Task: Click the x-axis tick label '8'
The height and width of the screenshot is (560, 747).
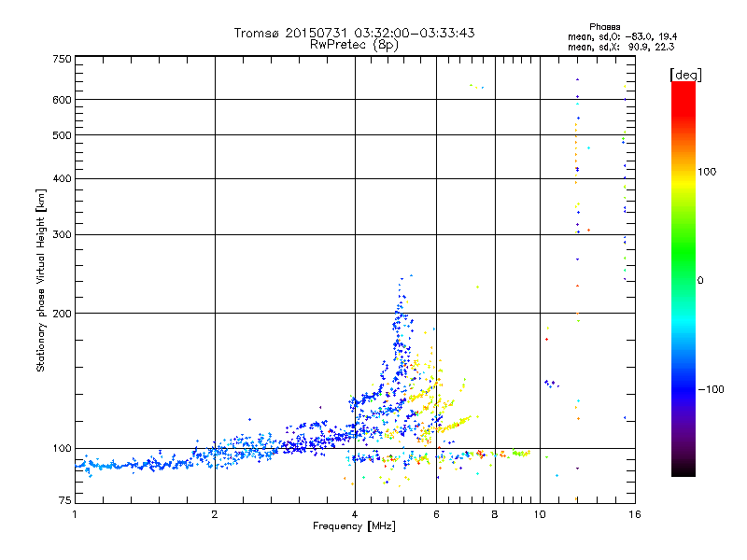Action: pyautogui.click(x=495, y=514)
